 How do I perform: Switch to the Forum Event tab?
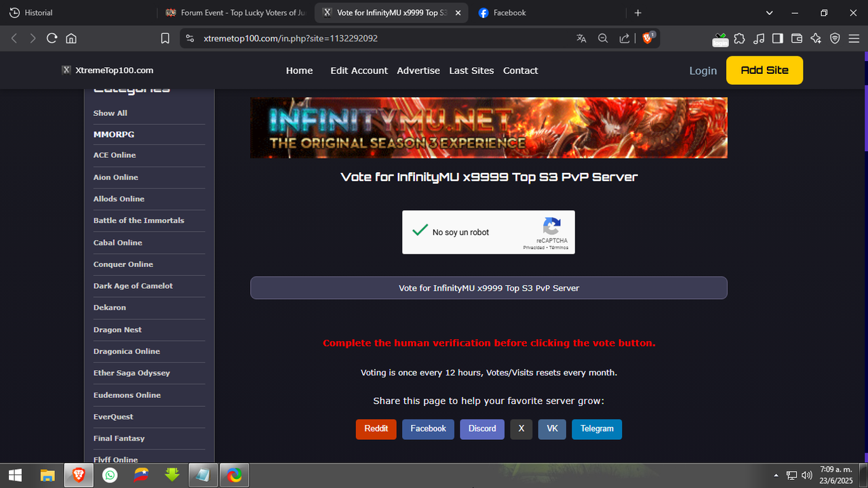pos(234,13)
